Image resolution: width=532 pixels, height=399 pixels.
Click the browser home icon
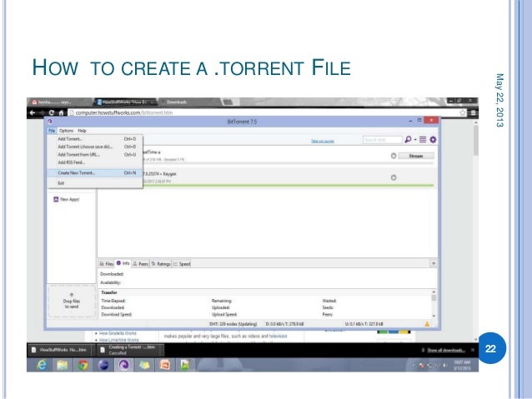pyautogui.click(x=61, y=112)
